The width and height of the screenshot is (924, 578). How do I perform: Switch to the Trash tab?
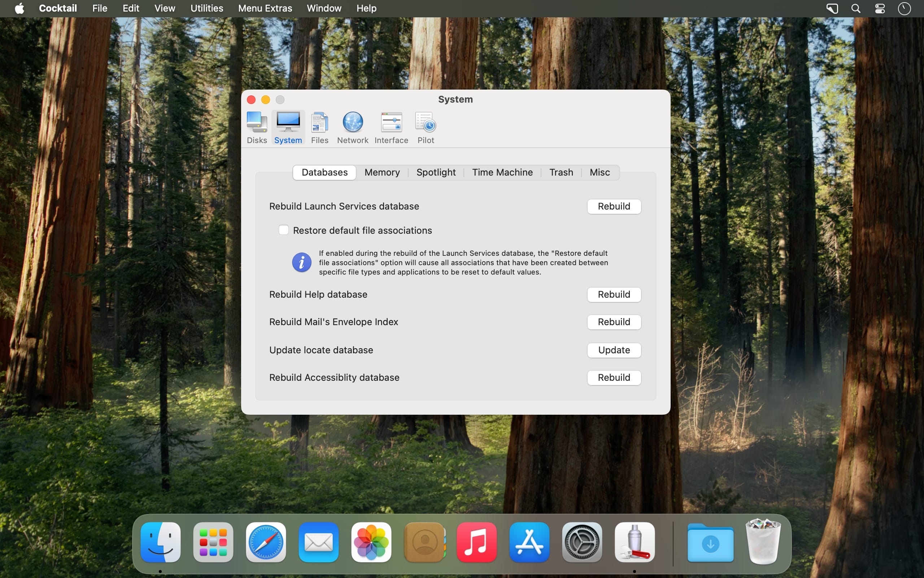(x=561, y=172)
